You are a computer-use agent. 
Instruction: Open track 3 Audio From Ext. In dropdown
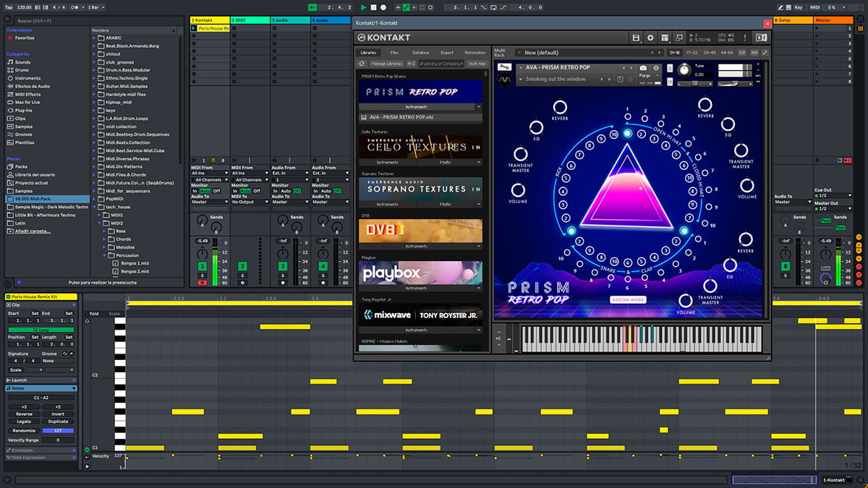[x=290, y=174]
